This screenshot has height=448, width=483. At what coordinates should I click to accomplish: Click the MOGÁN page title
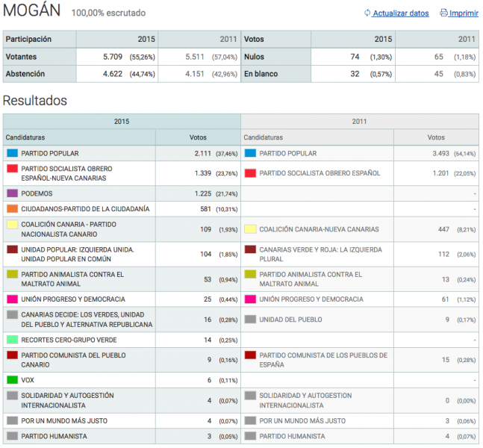pos(32,10)
